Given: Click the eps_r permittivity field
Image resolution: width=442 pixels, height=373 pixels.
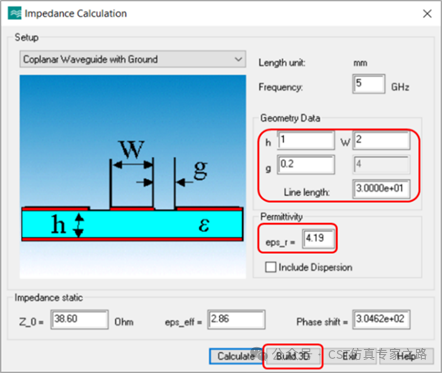Looking at the screenshot, I should 318,239.
